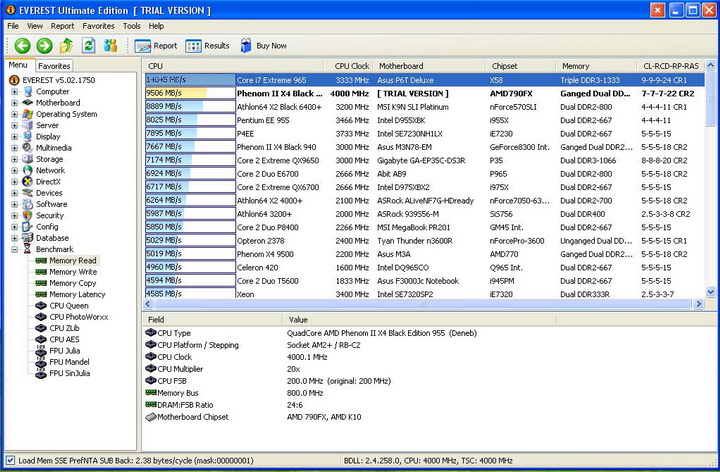
Task: Open the Tools menu
Action: [131, 26]
